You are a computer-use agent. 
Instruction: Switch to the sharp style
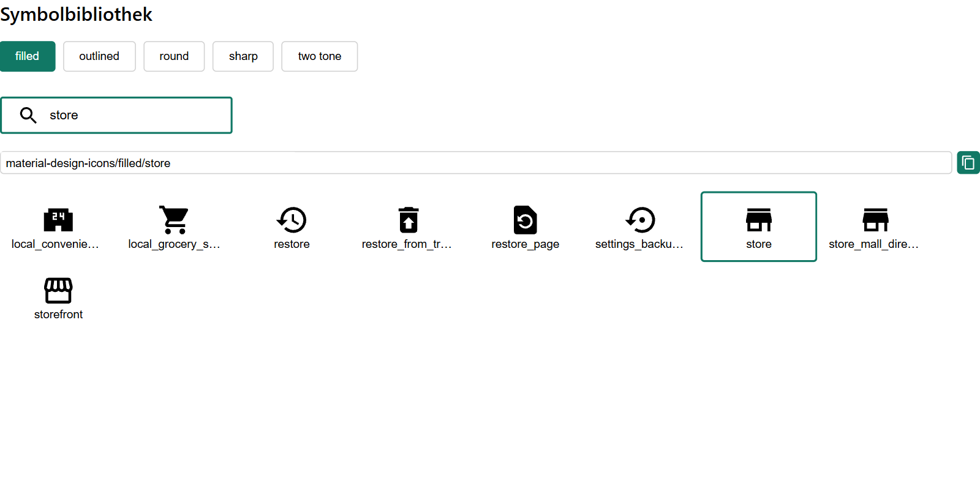pyautogui.click(x=243, y=56)
